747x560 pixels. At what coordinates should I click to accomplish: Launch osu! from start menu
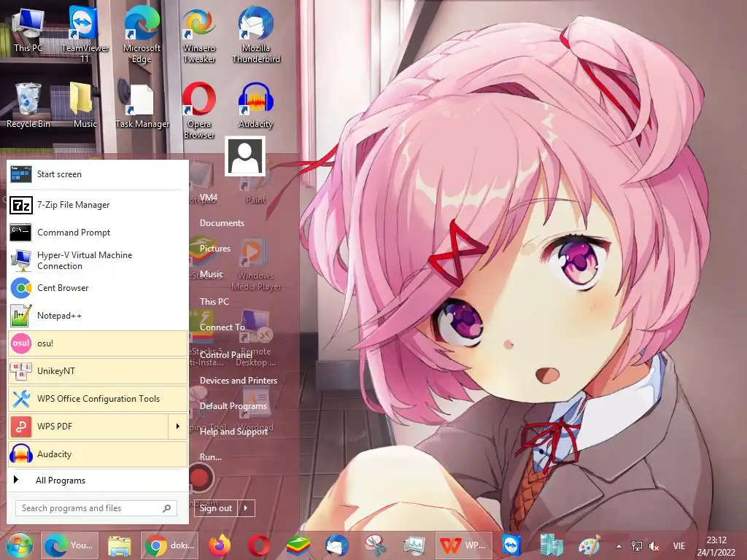[x=98, y=343]
